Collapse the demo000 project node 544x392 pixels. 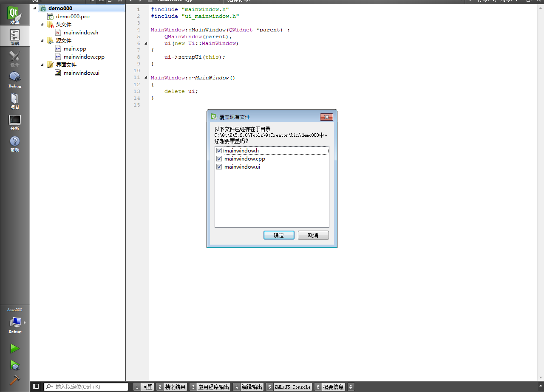click(34, 8)
